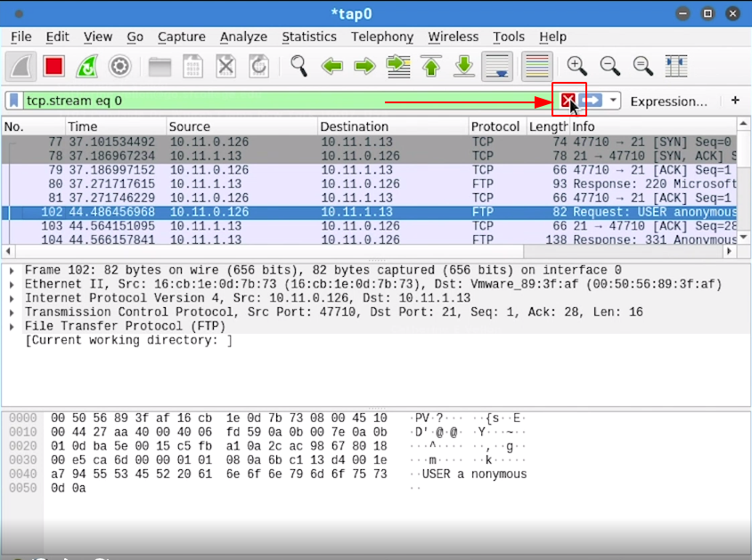Click the find packet magnifier icon
Screen dimensions: 752x560
tap(298, 66)
